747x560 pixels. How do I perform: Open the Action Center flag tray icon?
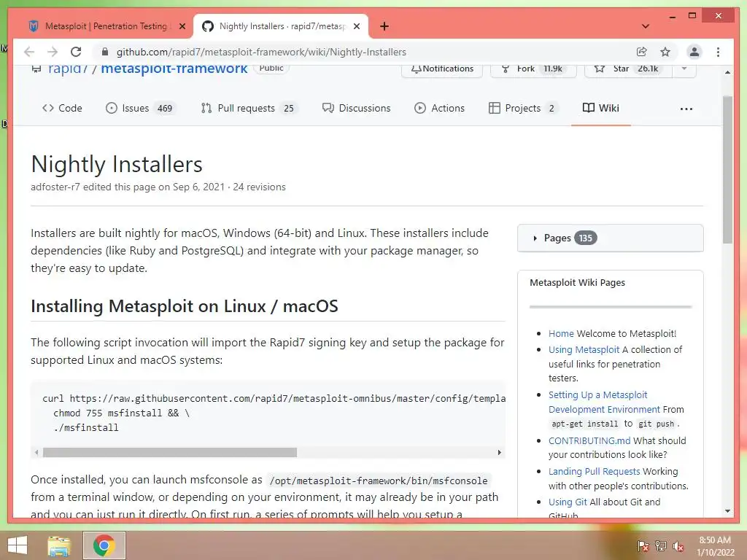click(x=643, y=545)
